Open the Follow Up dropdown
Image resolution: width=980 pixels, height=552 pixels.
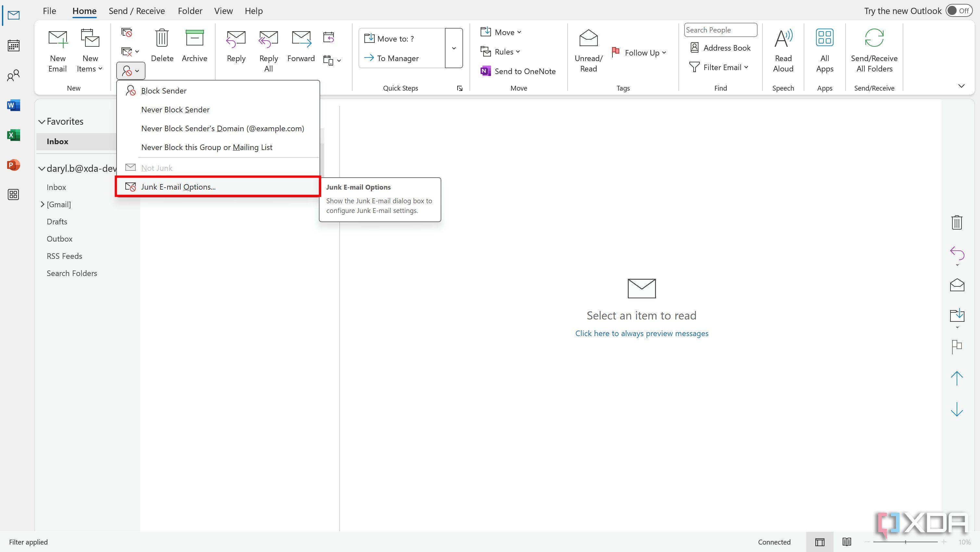(x=639, y=53)
